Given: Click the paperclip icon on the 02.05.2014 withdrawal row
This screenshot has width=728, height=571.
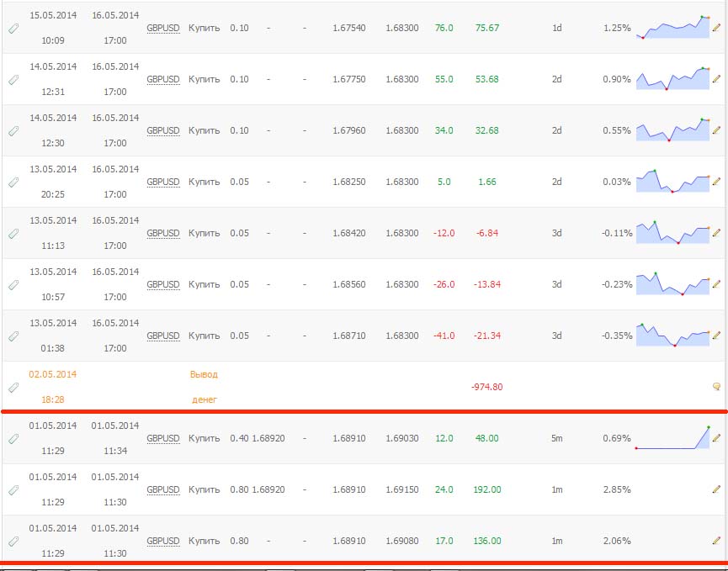Looking at the screenshot, I should tap(13, 388).
